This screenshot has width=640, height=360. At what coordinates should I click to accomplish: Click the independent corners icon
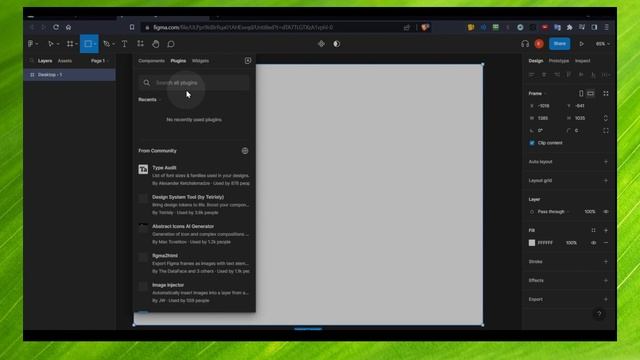tap(606, 131)
